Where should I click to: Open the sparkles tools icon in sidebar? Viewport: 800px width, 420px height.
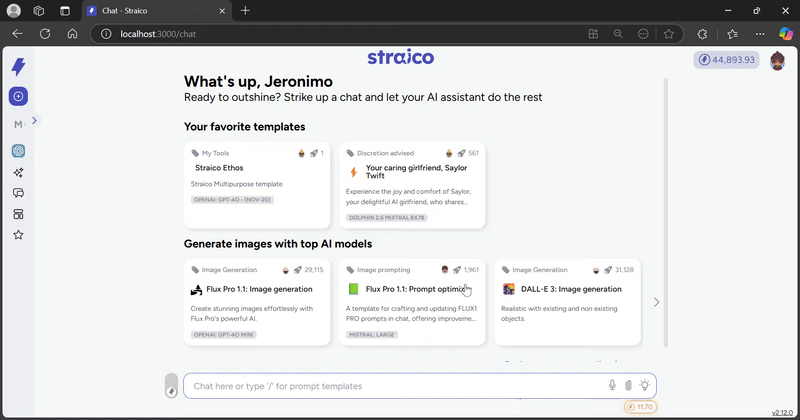[x=18, y=172]
